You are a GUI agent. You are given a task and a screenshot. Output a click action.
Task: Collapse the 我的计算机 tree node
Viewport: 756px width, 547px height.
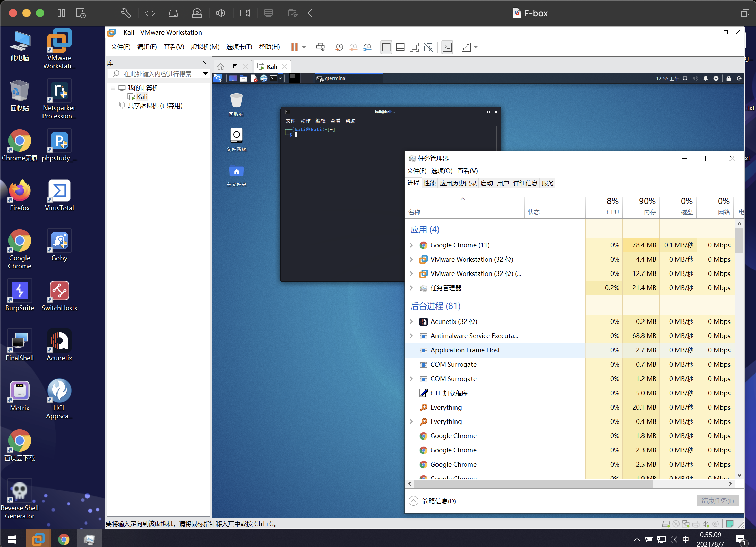113,88
